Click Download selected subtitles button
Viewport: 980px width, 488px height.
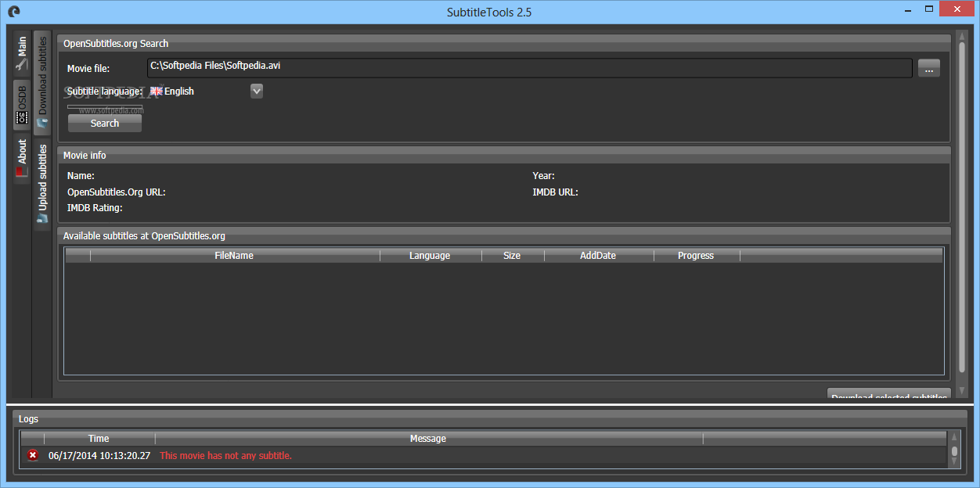(889, 394)
